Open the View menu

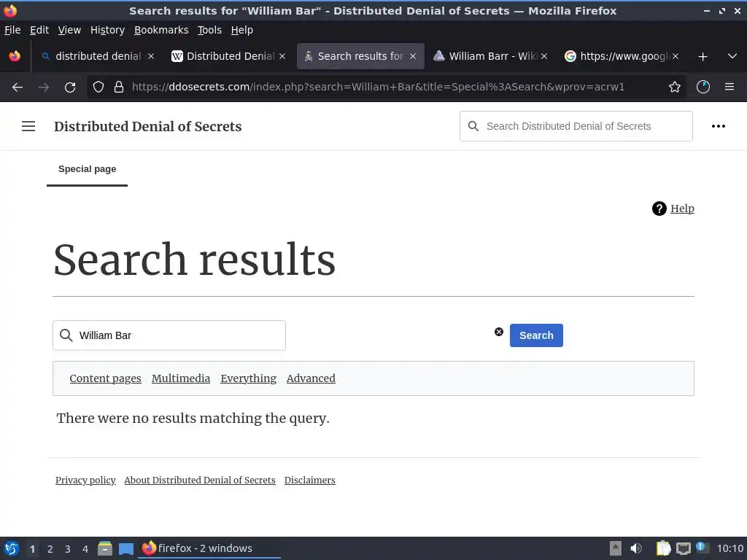coord(69,30)
